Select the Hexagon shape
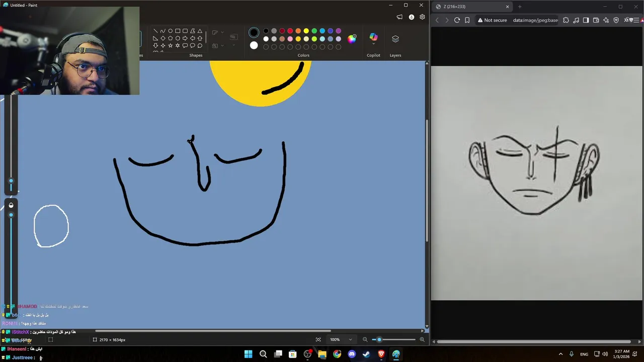Viewport: 644px width, 362px height. [178, 38]
